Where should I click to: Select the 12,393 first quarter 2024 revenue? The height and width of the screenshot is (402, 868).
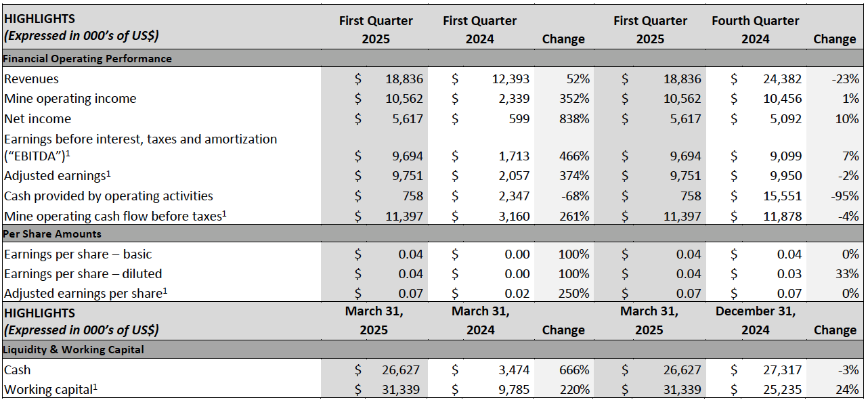coord(511,79)
